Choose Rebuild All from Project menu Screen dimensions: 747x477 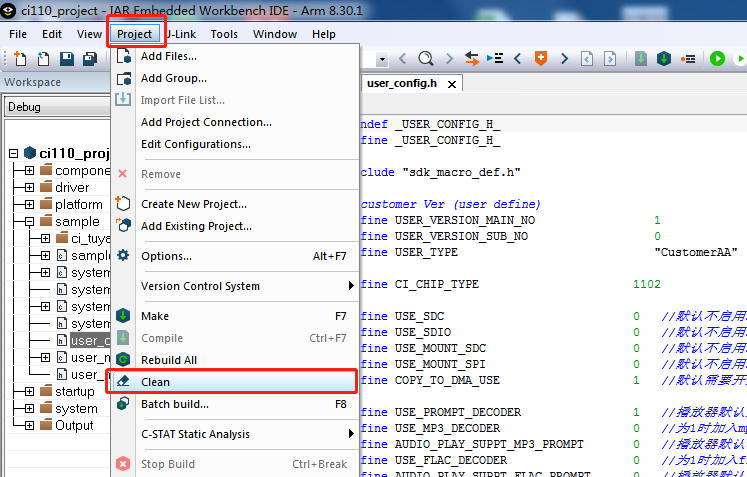(234, 360)
